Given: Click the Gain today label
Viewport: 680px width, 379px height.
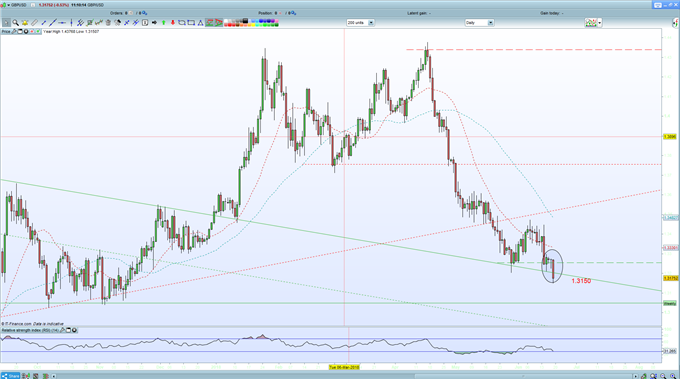Looking at the screenshot, I should [552, 13].
